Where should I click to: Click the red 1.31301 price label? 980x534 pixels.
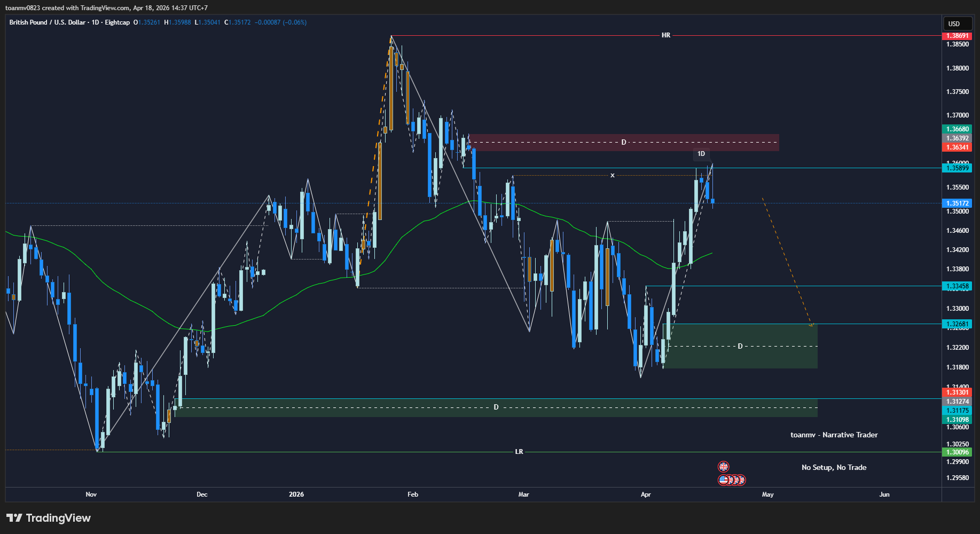tap(957, 392)
